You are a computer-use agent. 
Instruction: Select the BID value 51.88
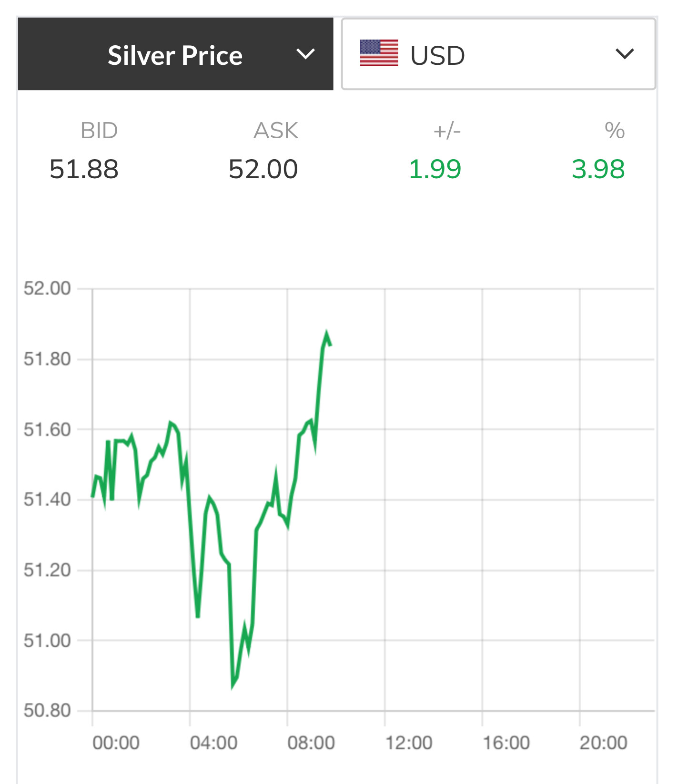[x=84, y=169]
